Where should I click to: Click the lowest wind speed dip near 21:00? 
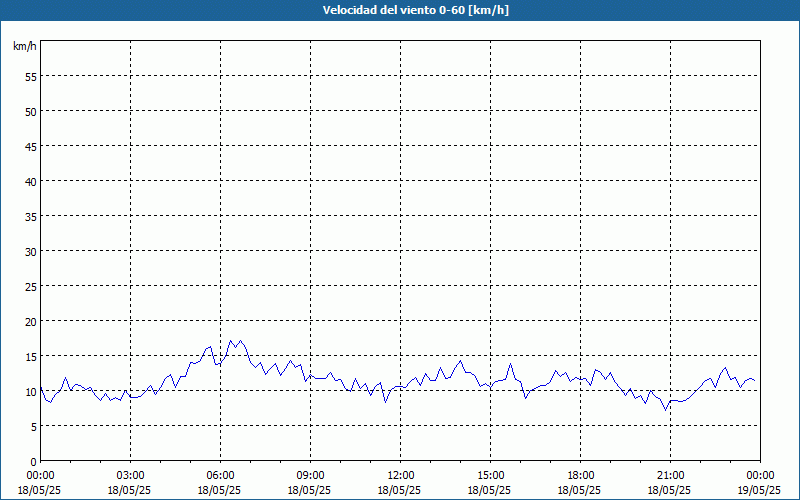tap(665, 409)
